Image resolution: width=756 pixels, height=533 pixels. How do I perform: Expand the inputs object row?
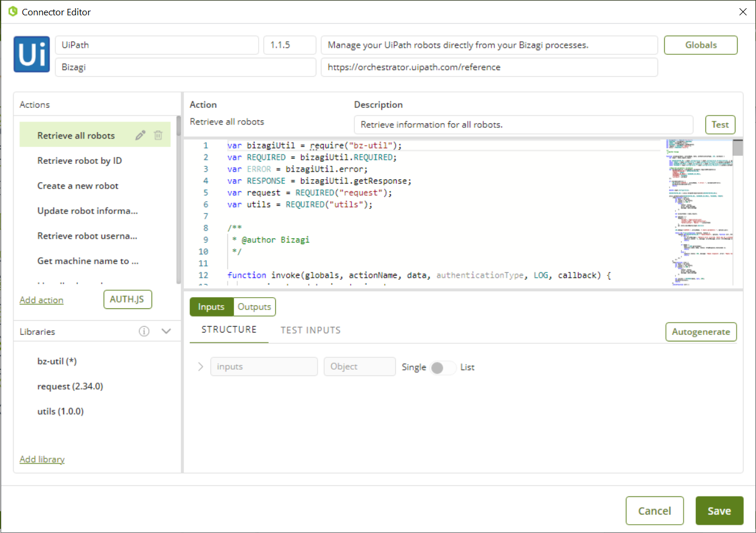pos(200,367)
